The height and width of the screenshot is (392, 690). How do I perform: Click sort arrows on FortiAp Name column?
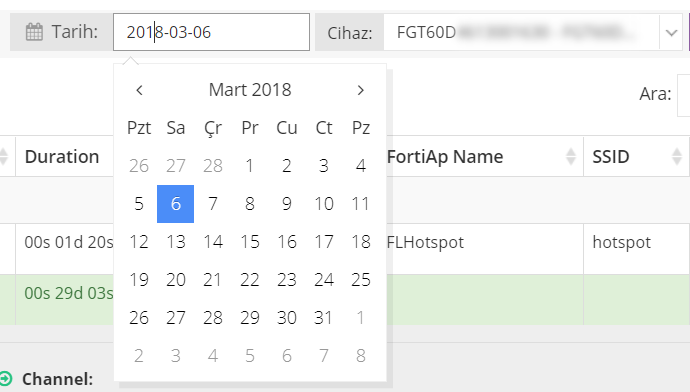point(571,157)
